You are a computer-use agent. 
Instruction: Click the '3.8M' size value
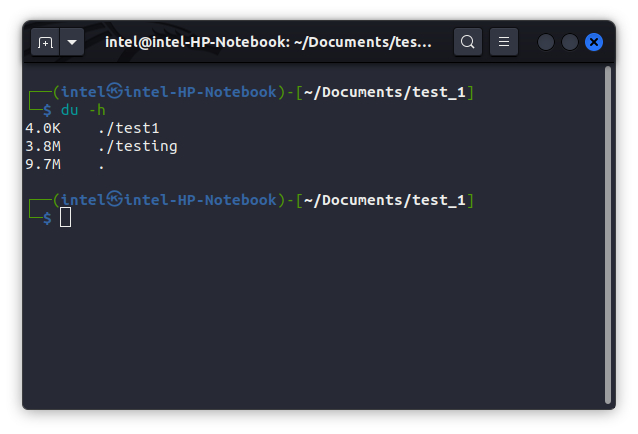(42, 146)
